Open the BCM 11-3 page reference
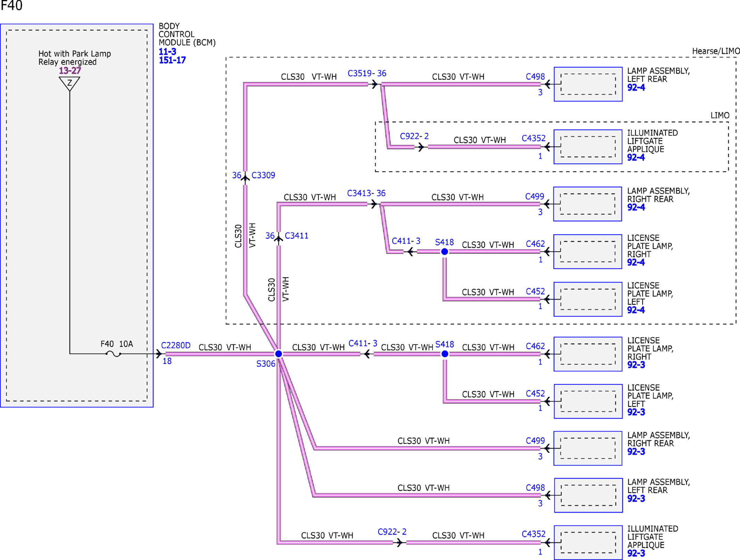The height and width of the screenshot is (560, 740). click(167, 52)
